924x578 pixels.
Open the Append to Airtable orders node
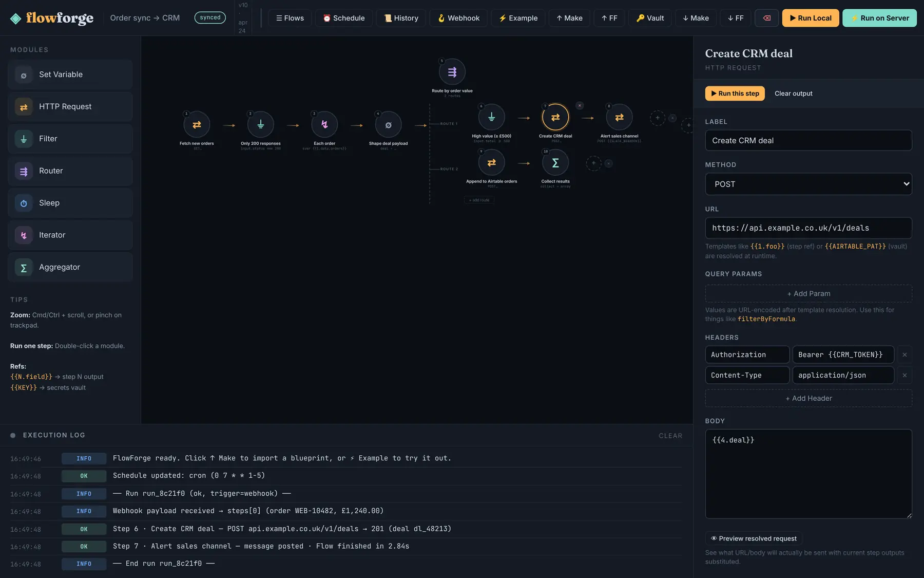[x=492, y=162]
